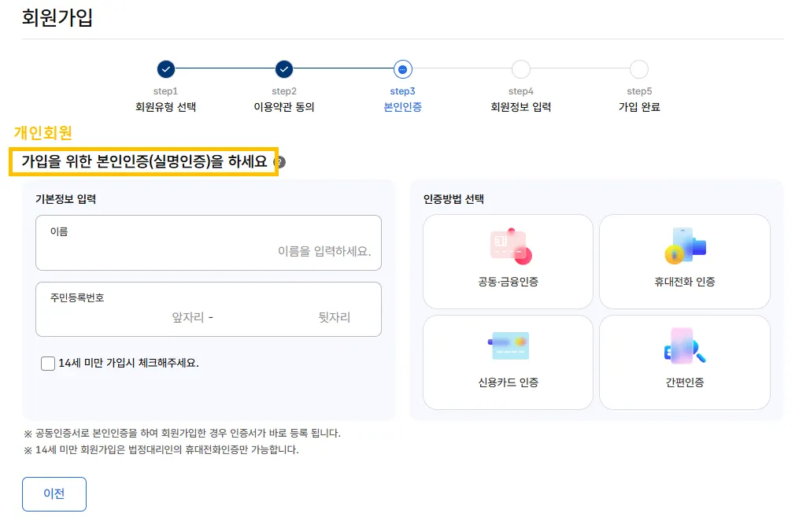Click the step1 completed checkmark circle
810x532 pixels.
pos(165,69)
